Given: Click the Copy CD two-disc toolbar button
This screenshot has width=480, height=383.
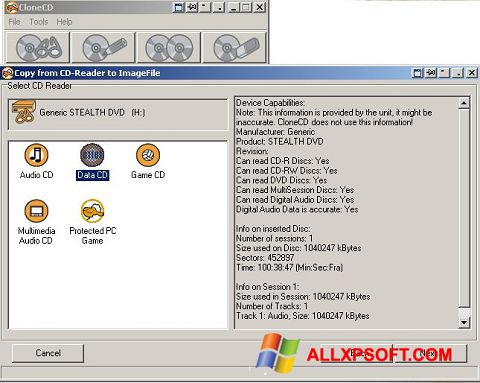Looking at the screenshot, I should [x=169, y=48].
